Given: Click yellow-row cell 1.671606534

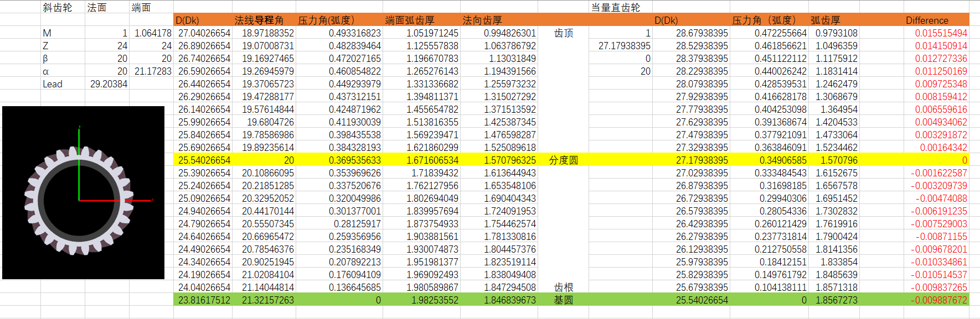Looking at the screenshot, I should 432,160.
